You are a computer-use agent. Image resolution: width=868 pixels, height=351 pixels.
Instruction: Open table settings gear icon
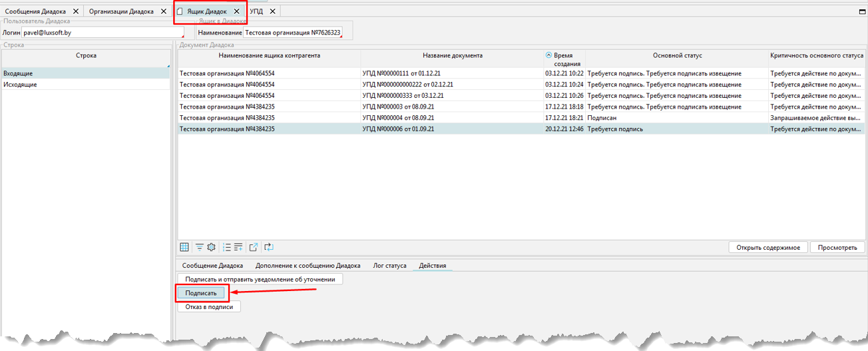click(211, 247)
